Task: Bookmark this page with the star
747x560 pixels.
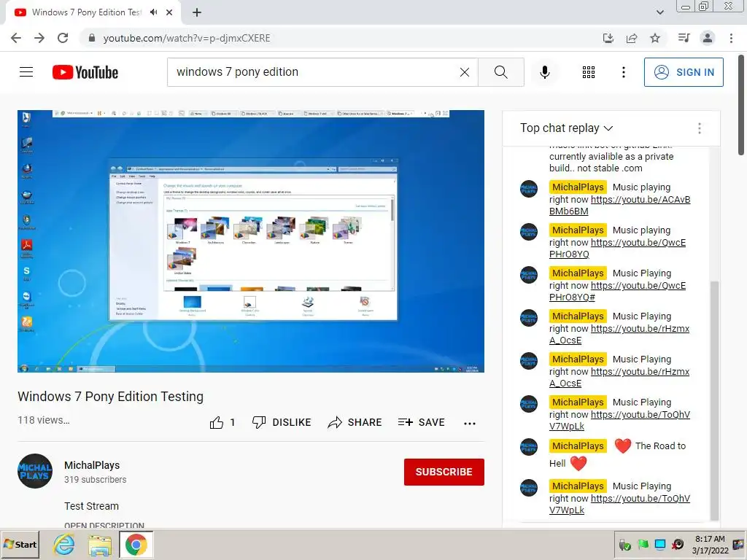Action: click(655, 38)
